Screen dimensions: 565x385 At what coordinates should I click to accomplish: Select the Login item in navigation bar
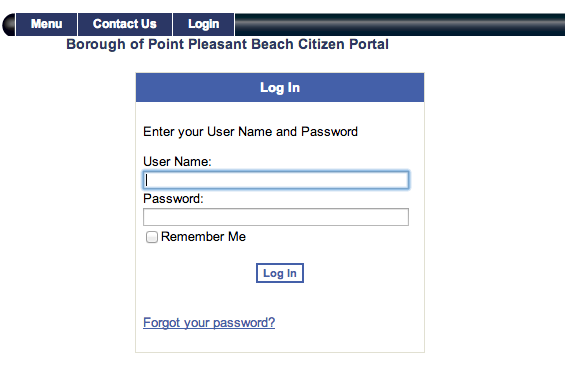(x=204, y=24)
